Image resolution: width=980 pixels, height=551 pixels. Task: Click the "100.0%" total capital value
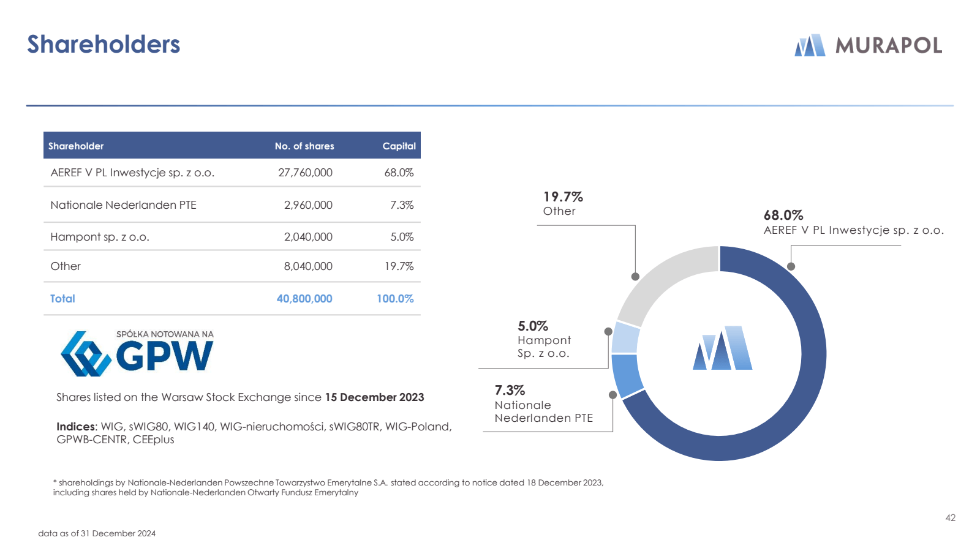tap(395, 299)
